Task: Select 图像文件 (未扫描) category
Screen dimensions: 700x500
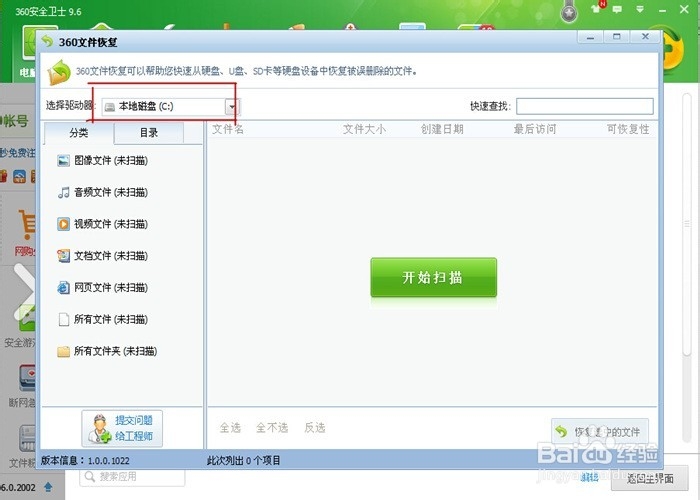Action: point(102,161)
